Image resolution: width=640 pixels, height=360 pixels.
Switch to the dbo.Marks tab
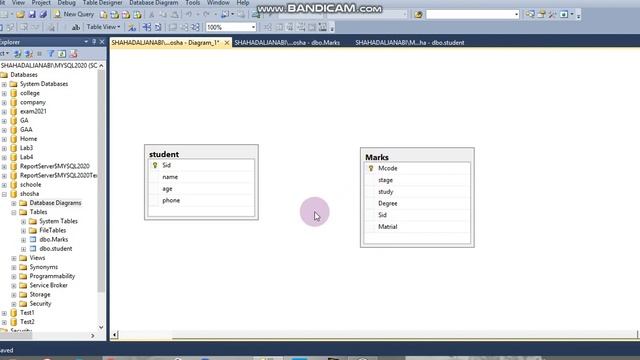click(287, 42)
